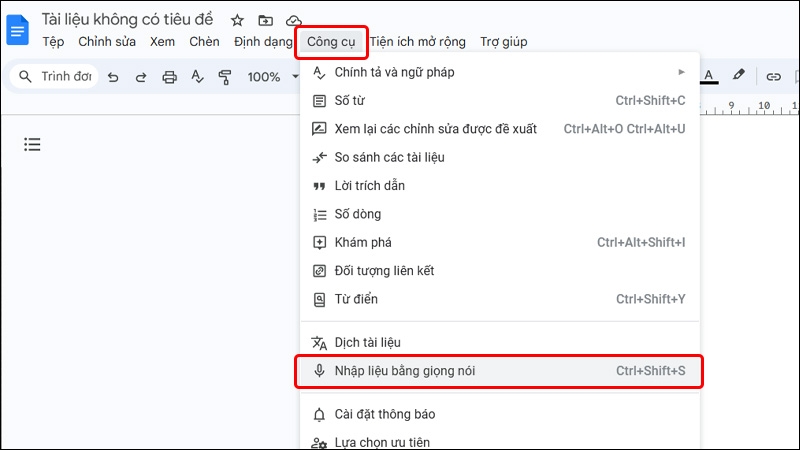Image resolution: width=800 pixels, height=450 pixels.
Task: Show the document outline icon
Action: pyautogui.click(x=32, y=144)
